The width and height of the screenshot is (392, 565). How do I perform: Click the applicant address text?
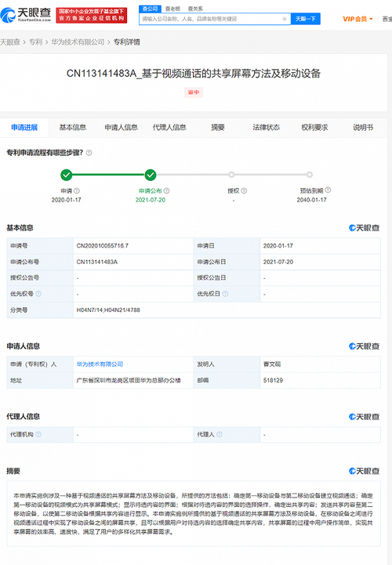(x=129, y=380)
